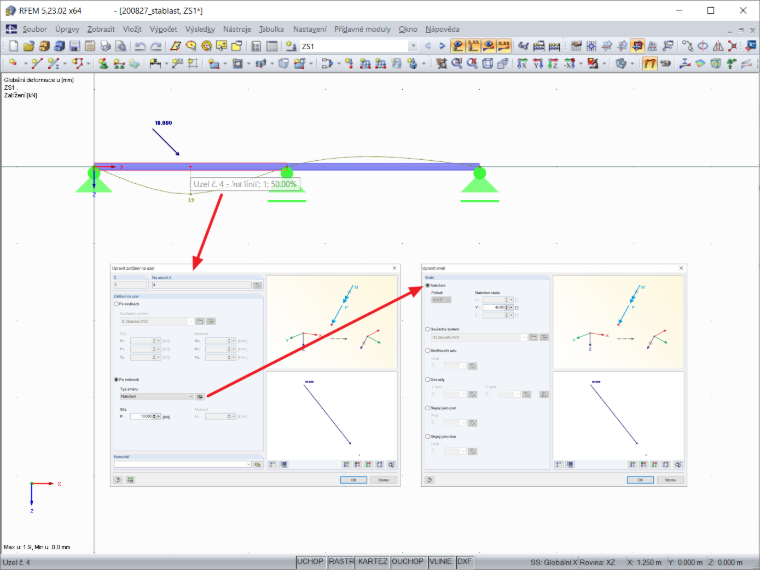Toggle KARTEZ in status bar
Screen dimensions: 760x570
372,561
